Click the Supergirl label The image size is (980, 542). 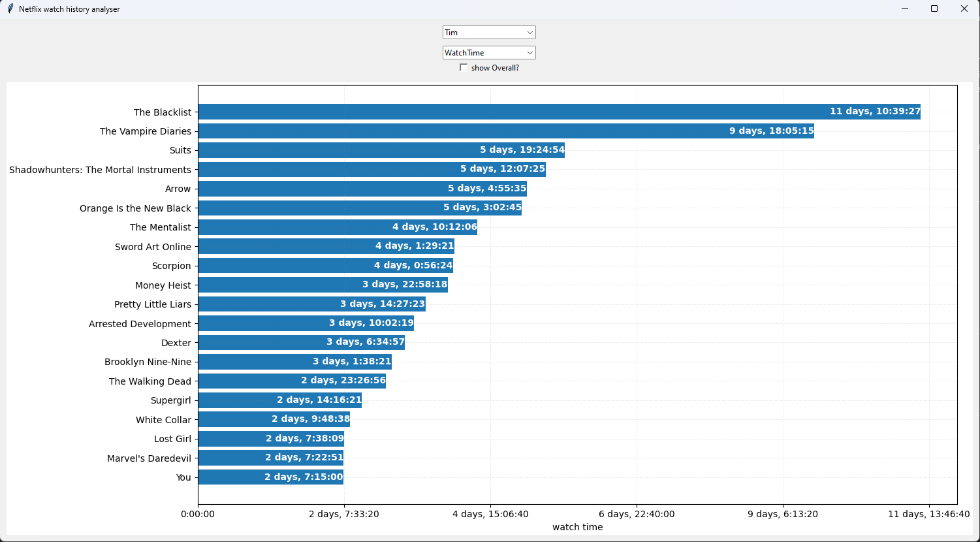pos(171,400)
